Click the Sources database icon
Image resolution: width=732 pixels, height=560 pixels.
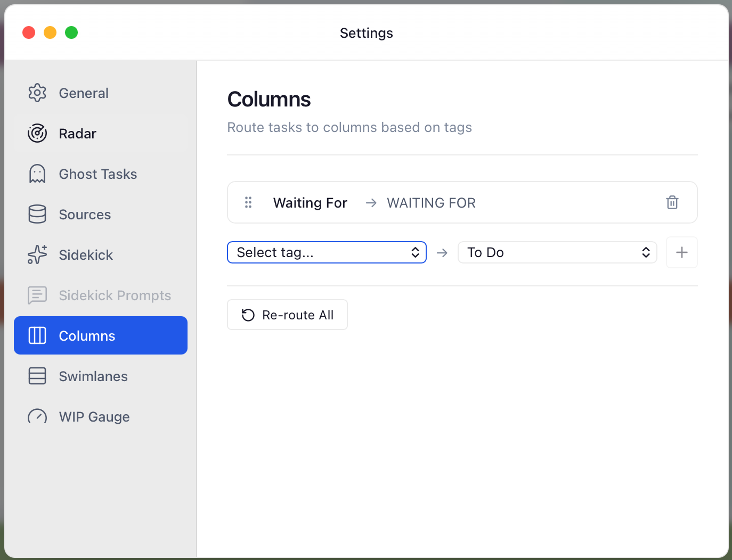click(x=37, y=215)
